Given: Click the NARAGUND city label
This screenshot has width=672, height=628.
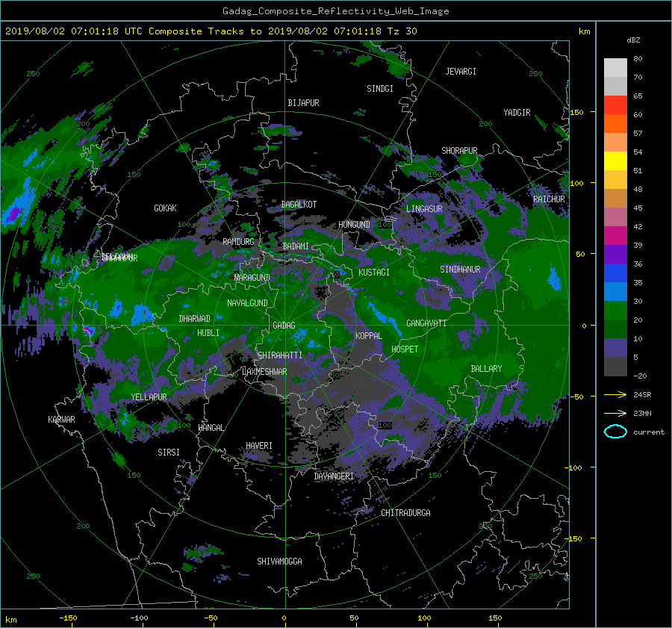Looking at the screenshot, I should click(252, 278).
